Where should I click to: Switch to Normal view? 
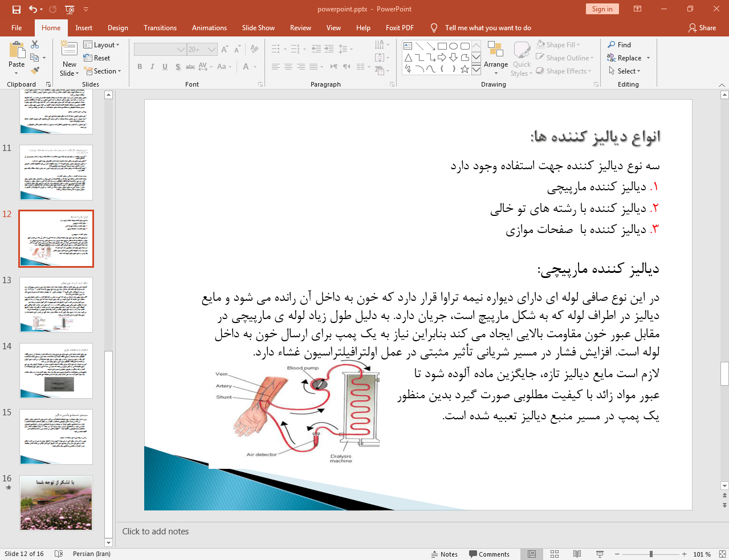click(532, 554)
